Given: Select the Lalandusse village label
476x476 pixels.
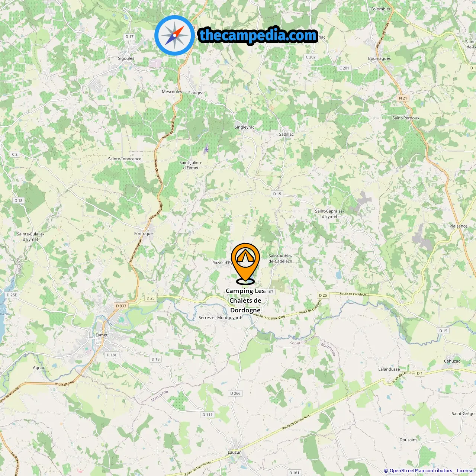Looking at the screenshot, I should tap(389, 369).
